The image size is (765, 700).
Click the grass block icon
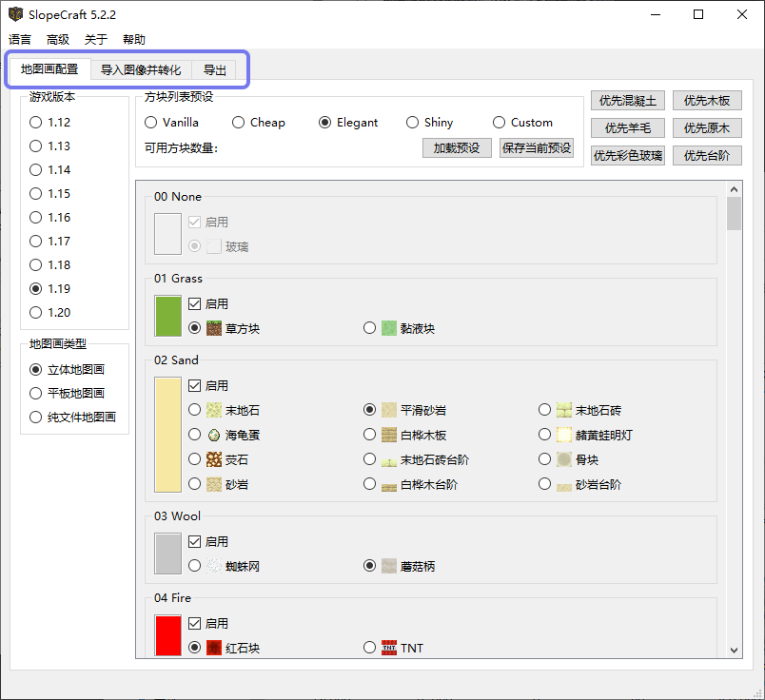tap(214, 328)
